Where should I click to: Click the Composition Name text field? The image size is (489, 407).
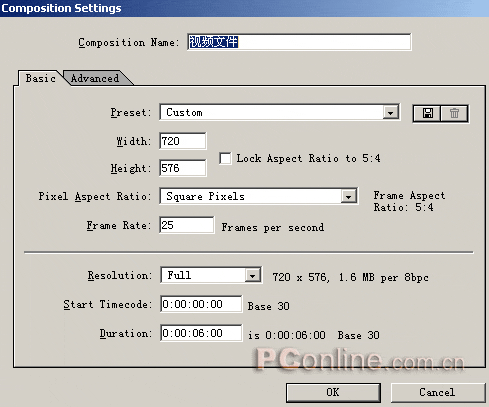tap(299, 42)
